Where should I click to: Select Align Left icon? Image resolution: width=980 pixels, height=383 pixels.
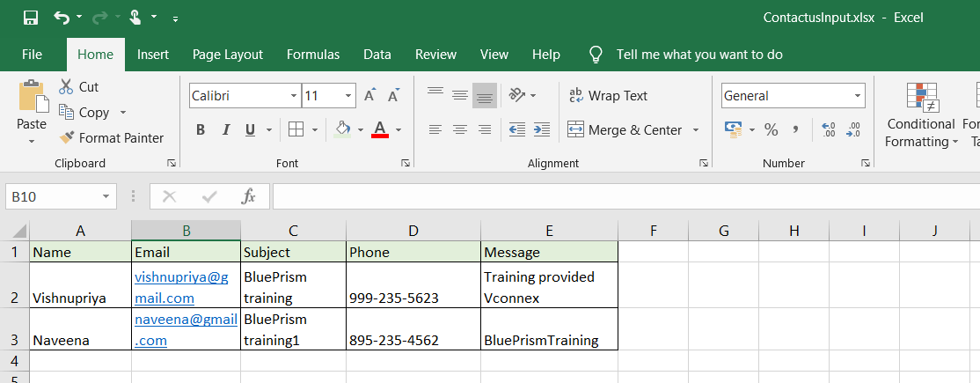click(435, 130)
